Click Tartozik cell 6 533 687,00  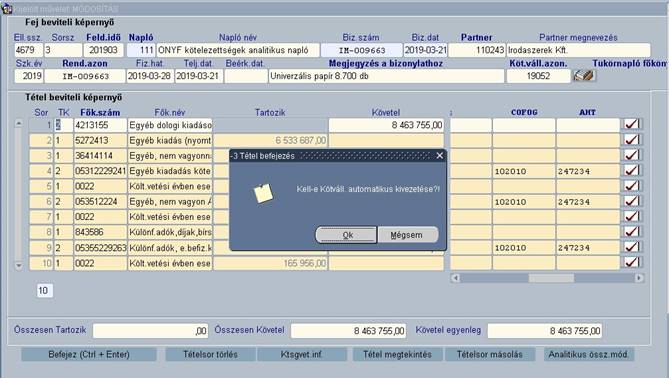270,140
